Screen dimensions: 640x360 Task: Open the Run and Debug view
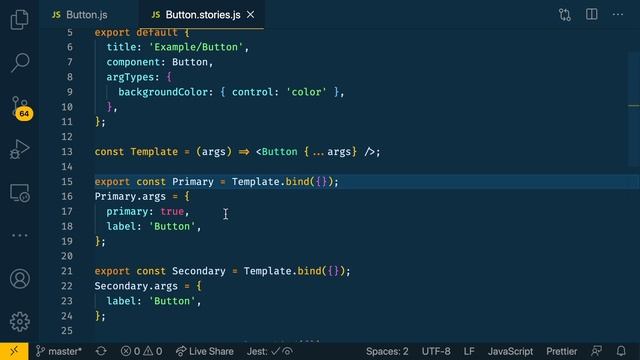point(19,150)
